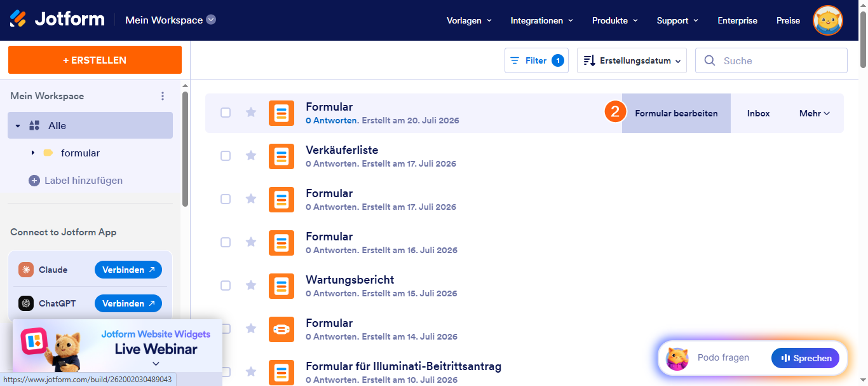
Task: Click the Alle grid icon
Action: coord(35,126)
